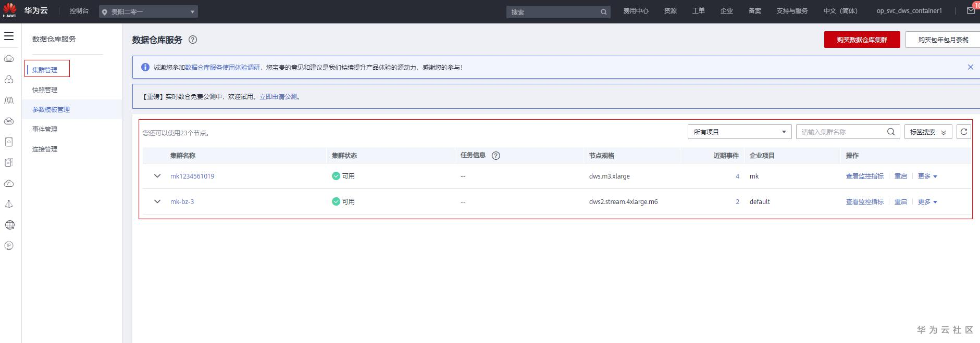980x343 pixels.
Task: Open globe network icon in left rail
Action: [x=9, y=225]
